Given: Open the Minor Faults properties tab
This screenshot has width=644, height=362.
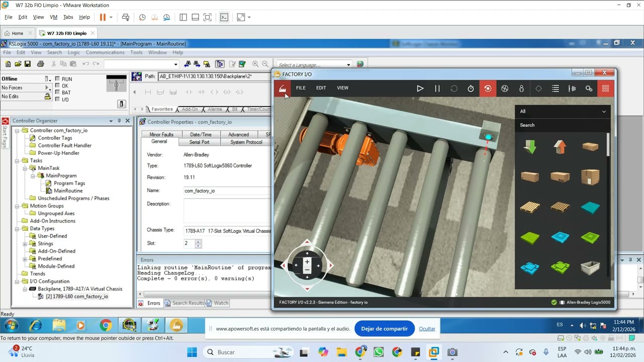Looking at the screenshot, I should pos(162,135).
